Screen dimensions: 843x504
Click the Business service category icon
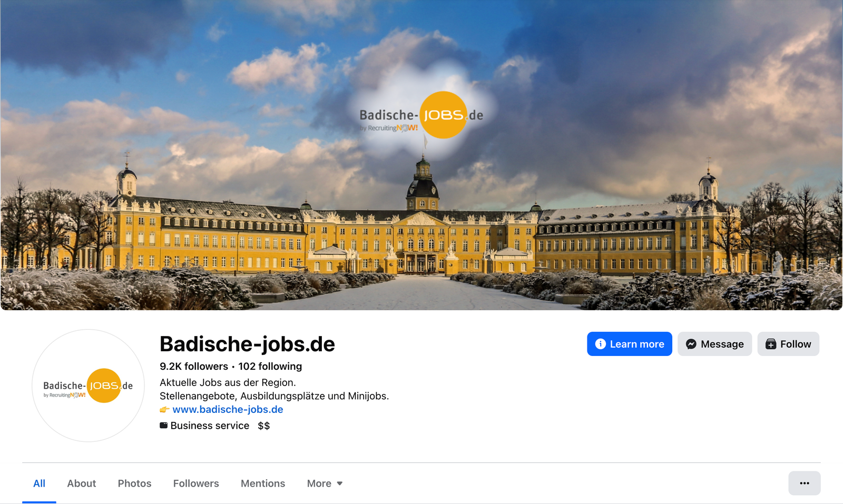coord(164,426)
